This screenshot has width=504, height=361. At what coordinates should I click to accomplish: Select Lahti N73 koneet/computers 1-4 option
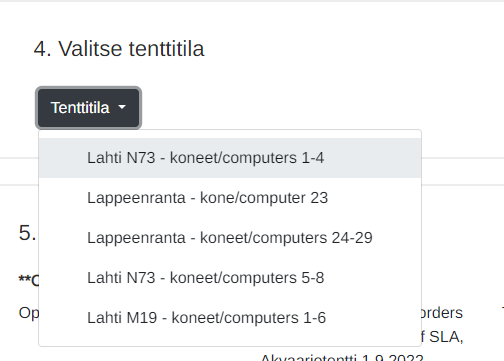(x=230, y=158)
